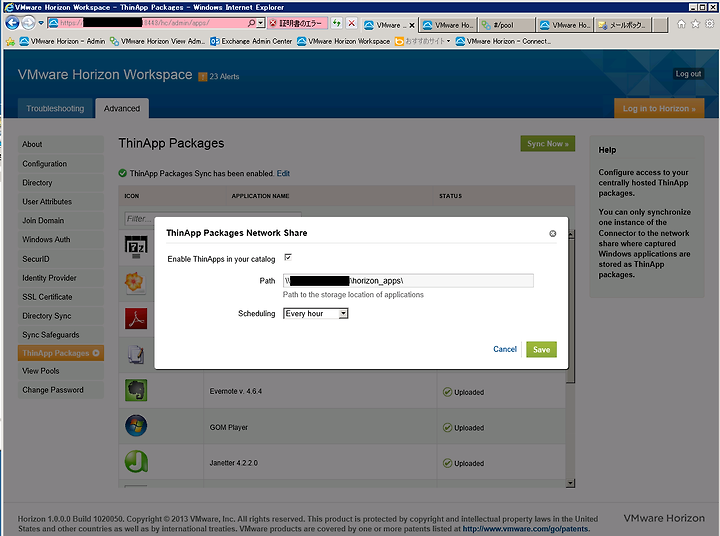Screen dimensions: 720x536
Task: Click Log in to Horizon button
Action: [659, 108]
